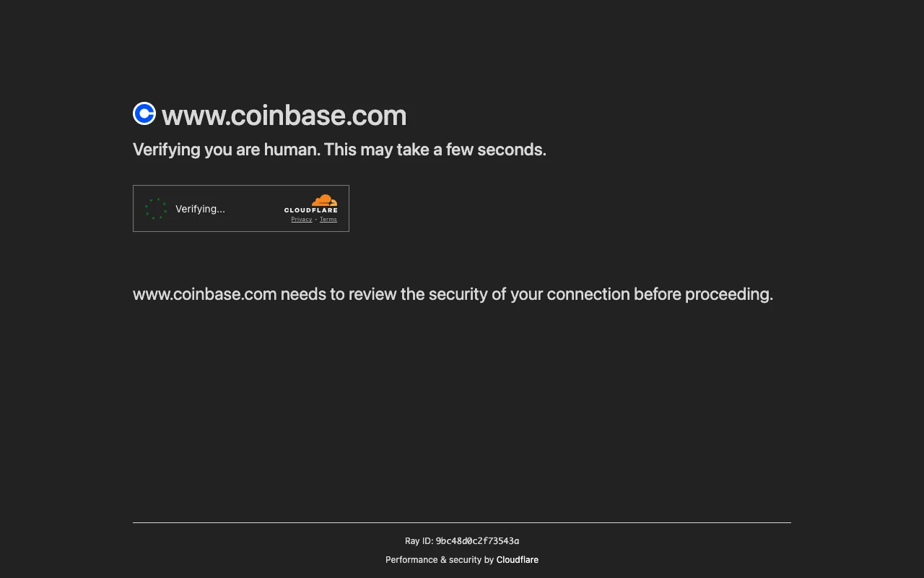Open the Privacy page link

[x=301, y=219]
